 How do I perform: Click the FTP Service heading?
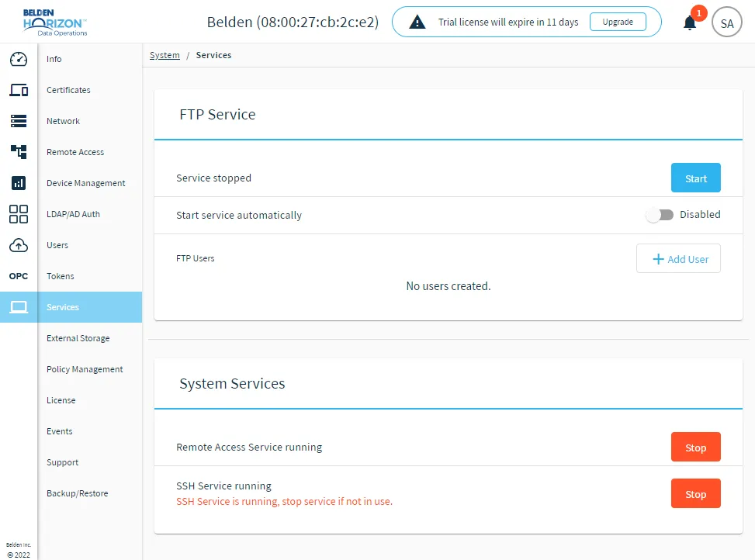pos(217,115)
